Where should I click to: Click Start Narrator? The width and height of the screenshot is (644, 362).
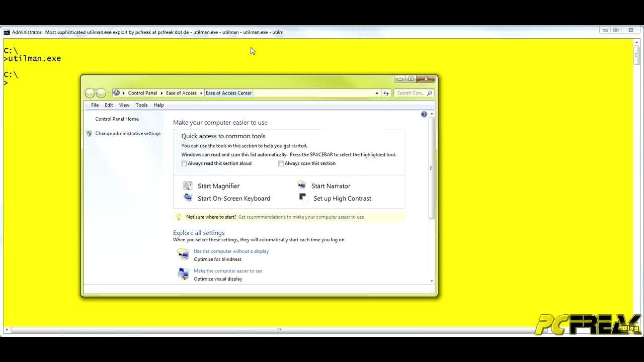coord(331,186)
